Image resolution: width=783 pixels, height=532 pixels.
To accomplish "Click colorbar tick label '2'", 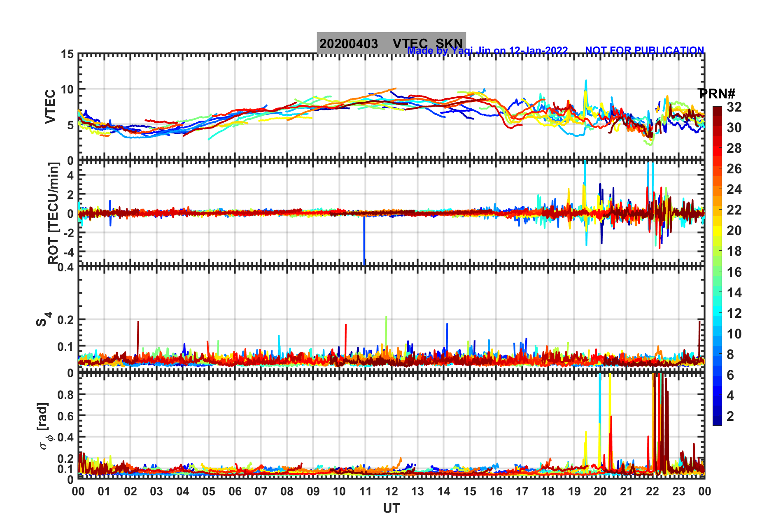I will 730,416.
